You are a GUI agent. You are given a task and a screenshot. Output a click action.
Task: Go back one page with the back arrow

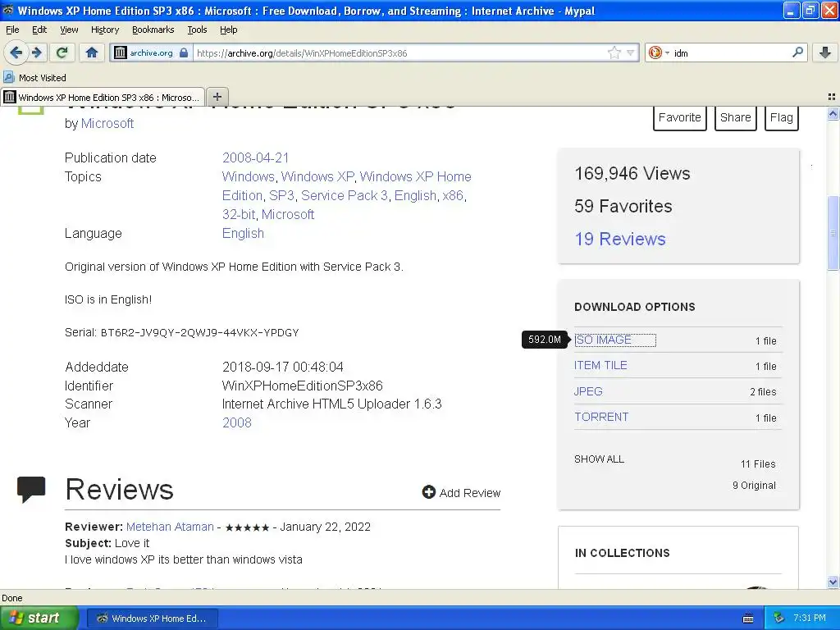16,52
